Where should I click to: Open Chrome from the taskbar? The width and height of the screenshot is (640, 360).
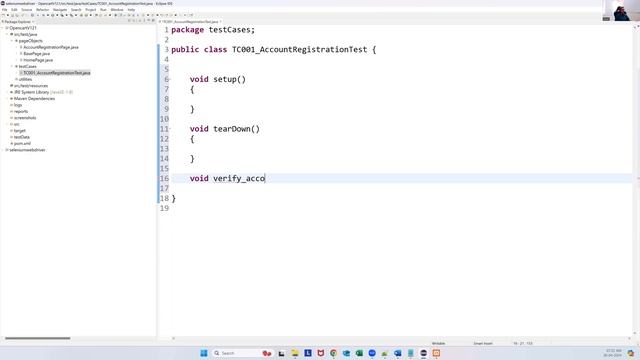tap(333, 353)
